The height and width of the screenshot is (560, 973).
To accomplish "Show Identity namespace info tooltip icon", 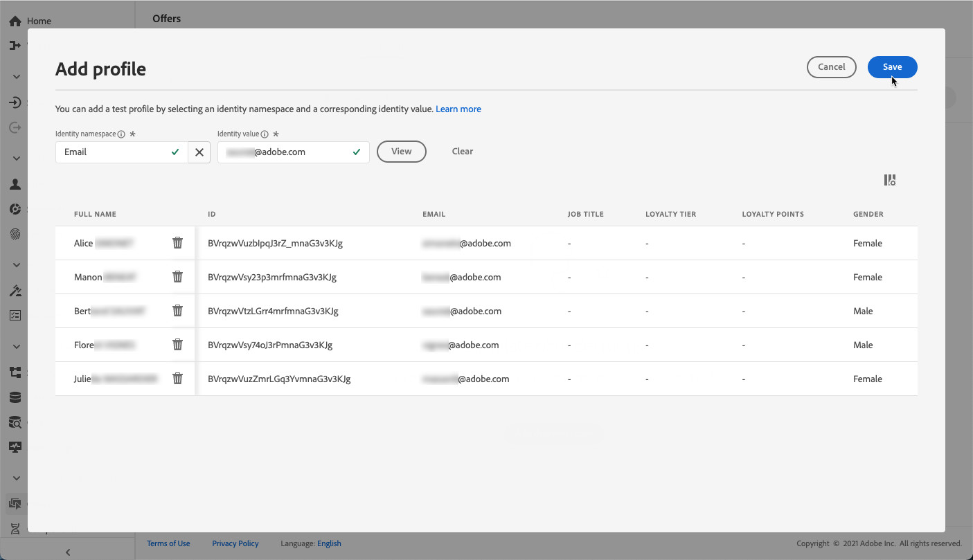I will tap(121, 134).
